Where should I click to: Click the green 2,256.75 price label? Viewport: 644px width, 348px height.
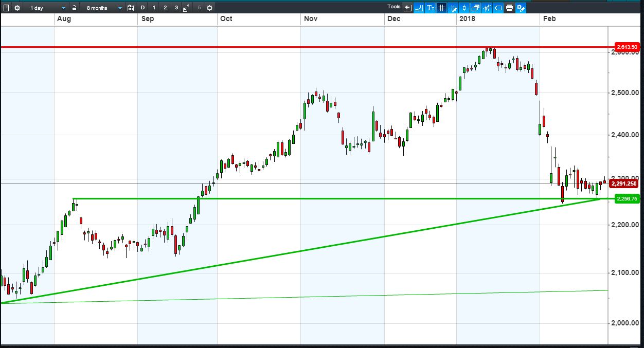pyautogui.click(x=627, y=199)
